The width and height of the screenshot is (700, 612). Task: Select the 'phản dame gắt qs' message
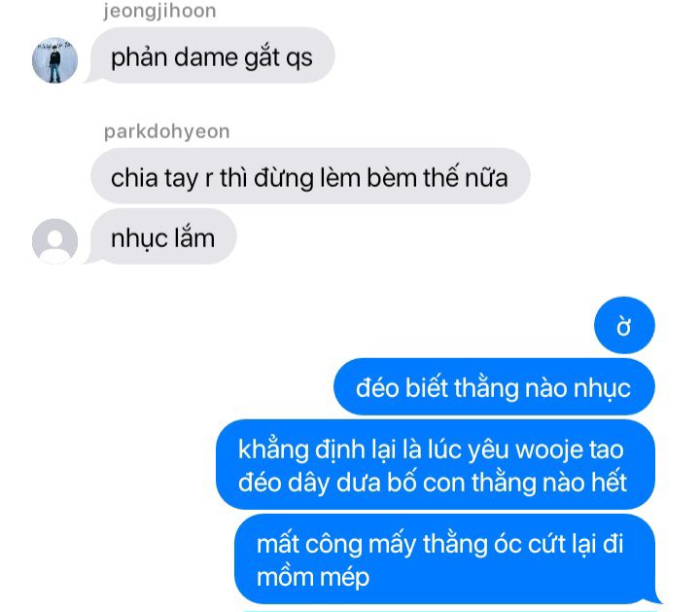[213, 55]
